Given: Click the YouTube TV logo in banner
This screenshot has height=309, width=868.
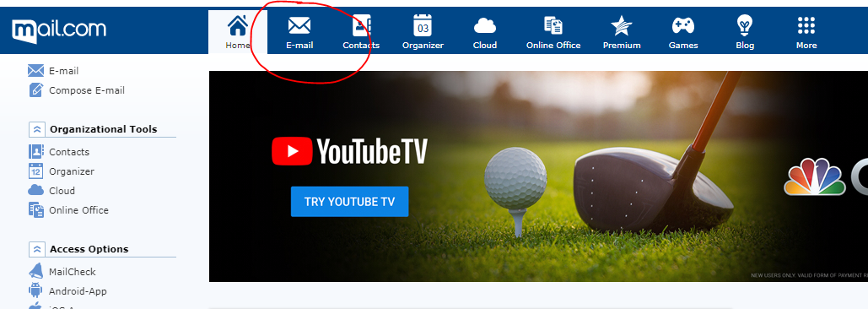Looking at the screenshot, I should 349,151.
